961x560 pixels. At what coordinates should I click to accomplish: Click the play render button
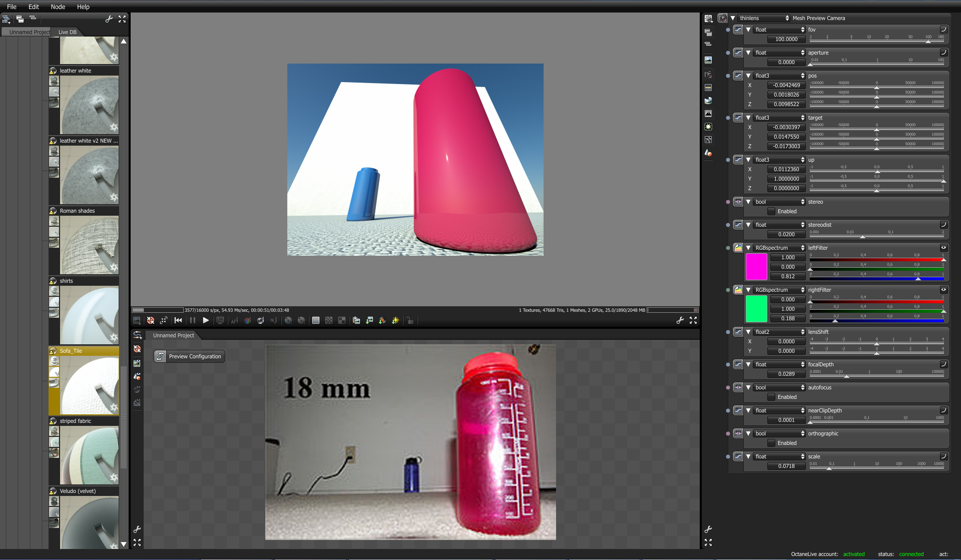tap(206, 320)
